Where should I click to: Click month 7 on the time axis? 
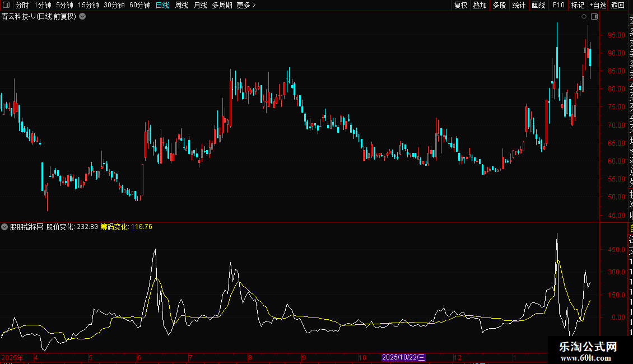click(190, 357)
